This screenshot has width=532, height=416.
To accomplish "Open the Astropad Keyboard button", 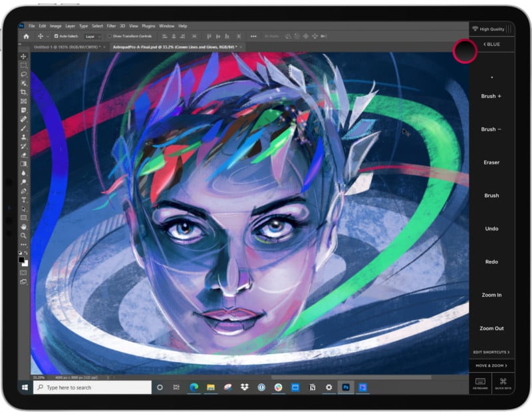I will (480, 383).
